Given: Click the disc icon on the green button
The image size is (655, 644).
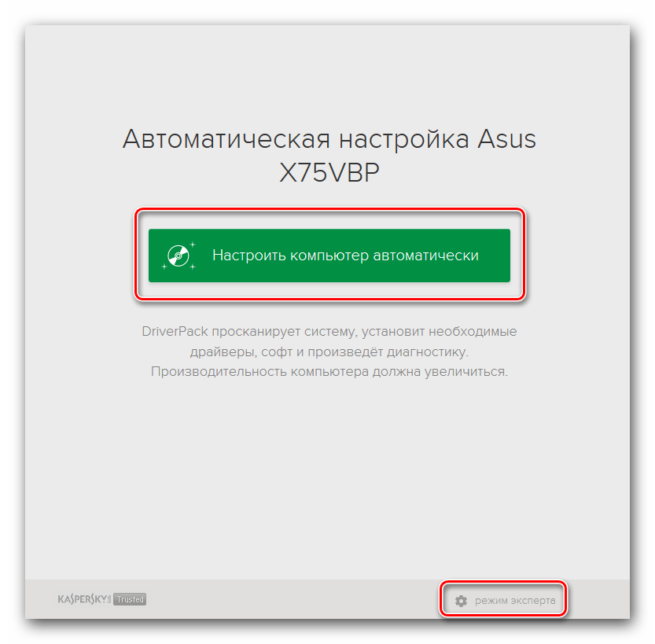Looking at the screenshot, I should [x=178, y=256].
